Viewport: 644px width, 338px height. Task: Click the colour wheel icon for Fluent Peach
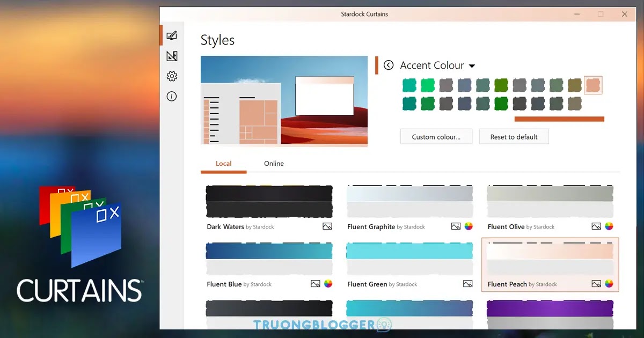click(609, 284)
